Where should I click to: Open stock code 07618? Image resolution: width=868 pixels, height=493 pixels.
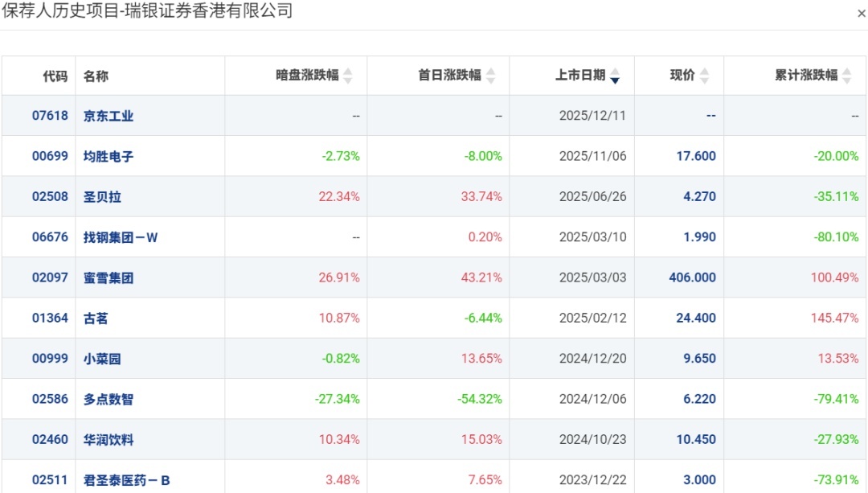coord(50,116)
